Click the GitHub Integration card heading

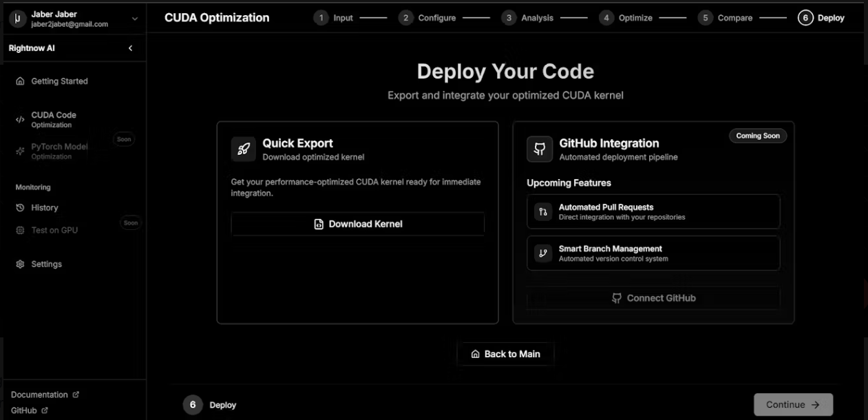coord(609,143)
